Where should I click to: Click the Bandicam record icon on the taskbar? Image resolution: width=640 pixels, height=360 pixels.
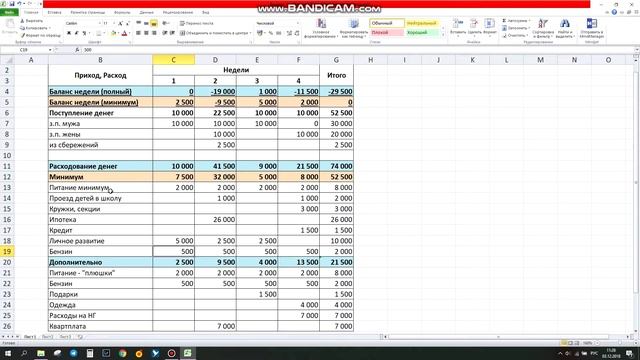(x=171, y=353)
